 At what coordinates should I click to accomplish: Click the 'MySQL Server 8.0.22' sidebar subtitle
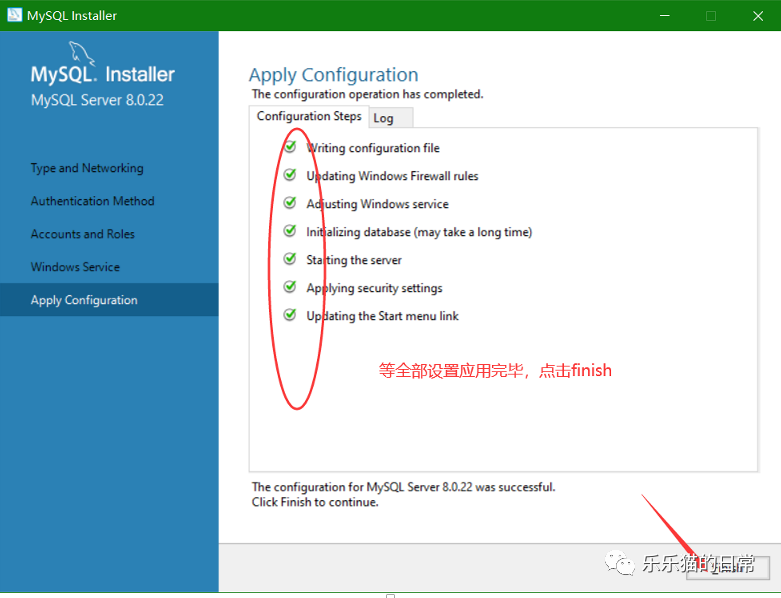tap(97, 100)
